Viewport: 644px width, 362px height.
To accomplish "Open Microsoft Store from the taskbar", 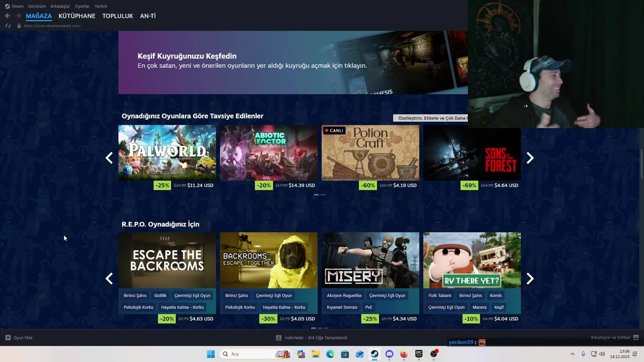I will (345, 354).
